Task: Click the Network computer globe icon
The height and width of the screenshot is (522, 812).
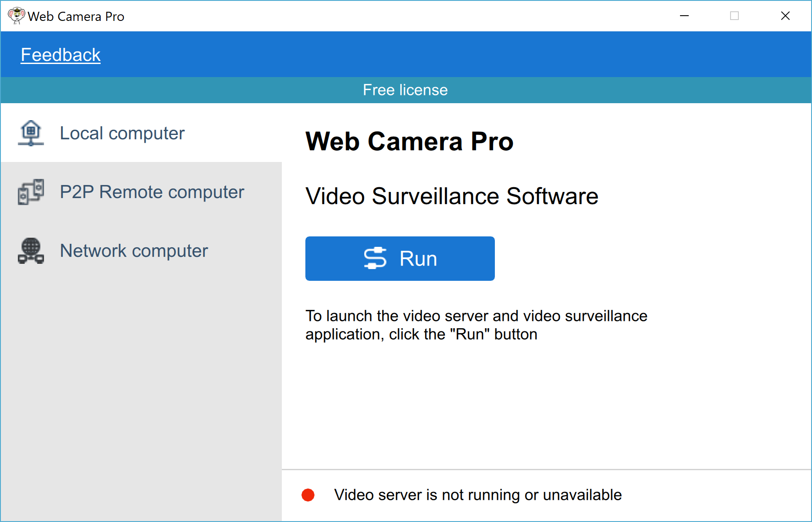Action: pos(31,250)
